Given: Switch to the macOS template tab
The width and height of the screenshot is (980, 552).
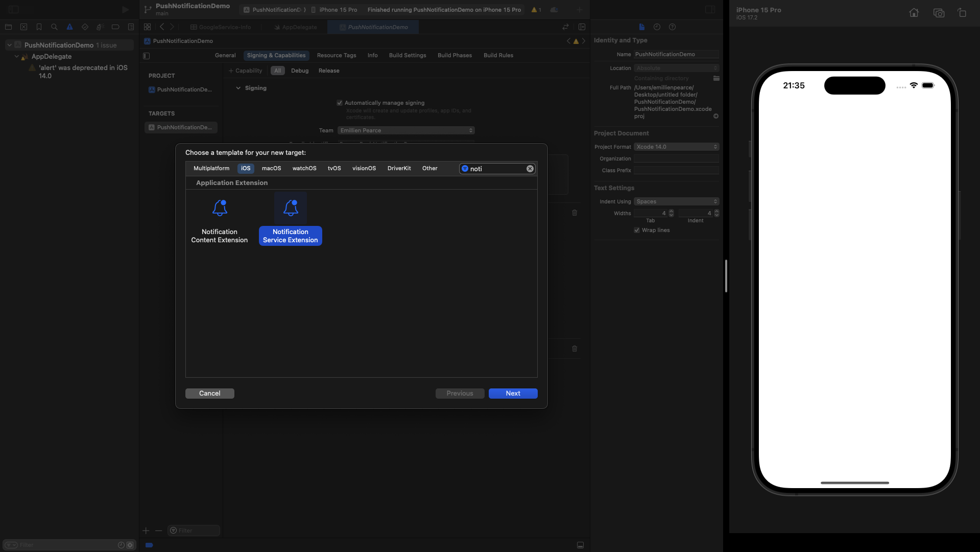Looking at the screenshot, I should coord(271,169).
